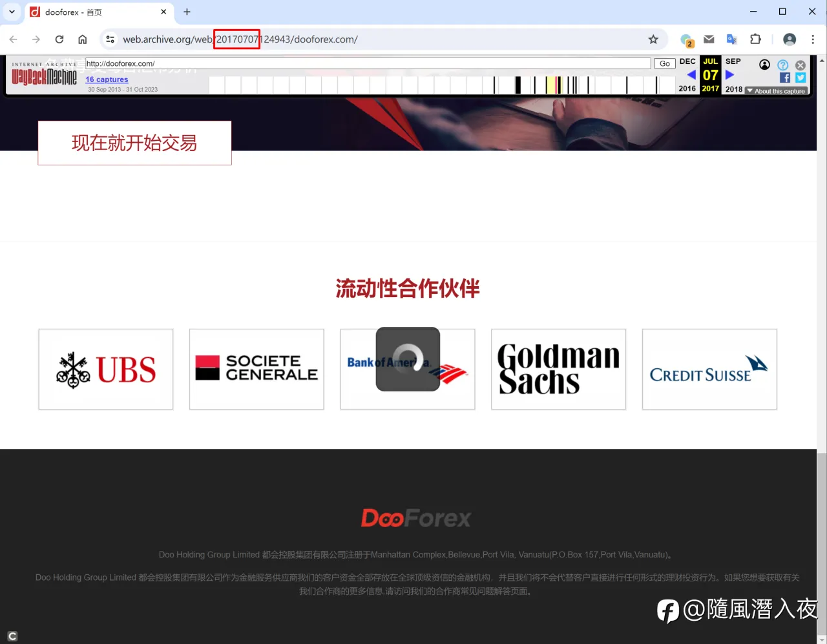Image resolution: width=827 pixels, height=644 pixels.
Task: Open the 16 captures link
Action: click(107, 79)
